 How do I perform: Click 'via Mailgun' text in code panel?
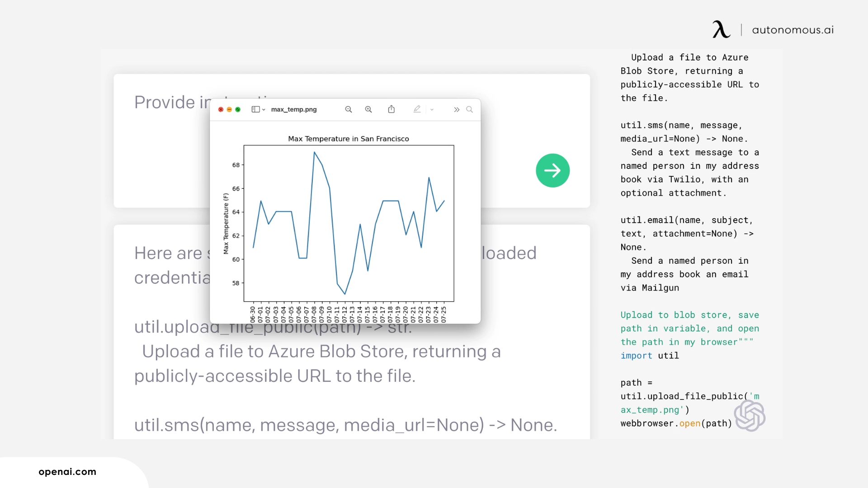click(650, 288)
